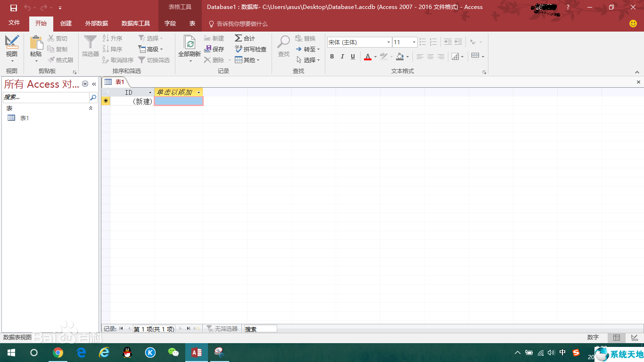Click the 视图 design view icon
The width and height of the screenshot is (644, 362).
(x=12, y=42)
